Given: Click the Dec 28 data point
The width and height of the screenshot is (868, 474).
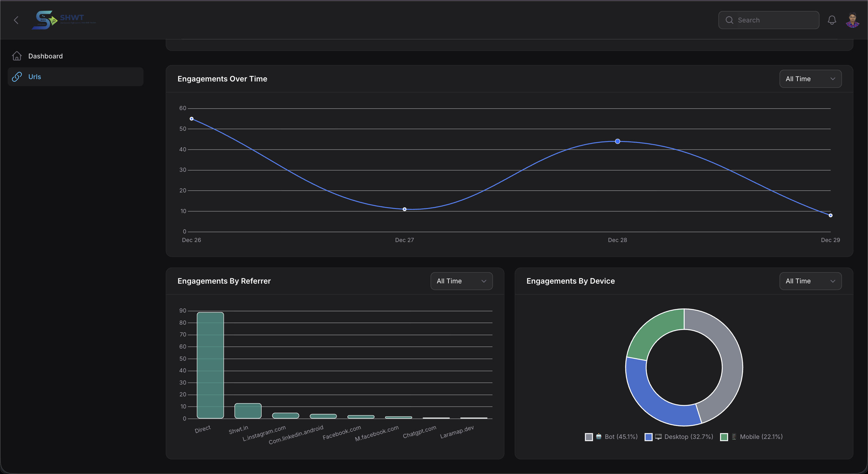Looking at the screenshot, I should [617, 141].
